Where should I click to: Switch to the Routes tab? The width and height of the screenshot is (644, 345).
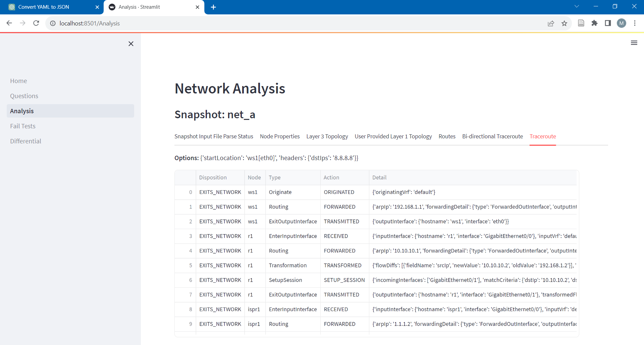447,136
